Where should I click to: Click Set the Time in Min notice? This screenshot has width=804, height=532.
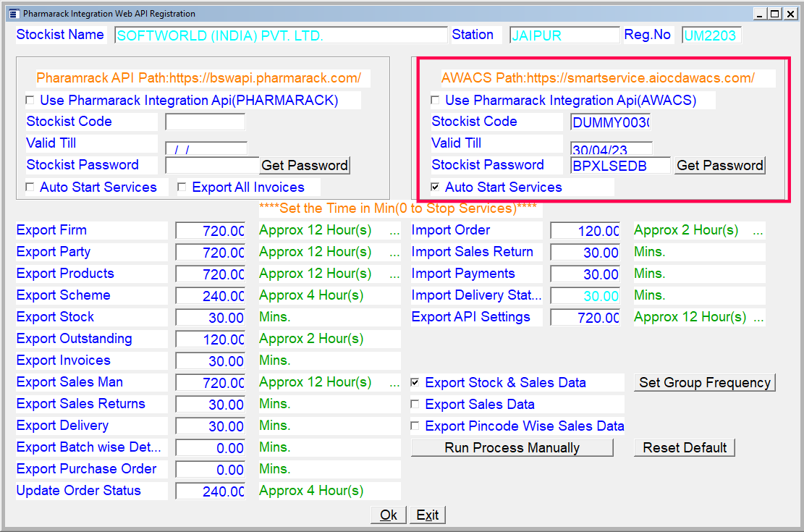click(398, 208)
